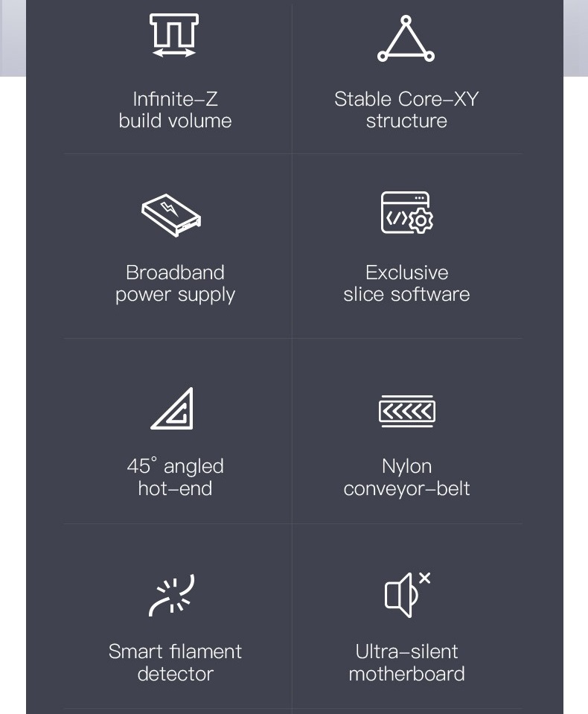
Task: Click the X mark beside the speaker icon
Action: click(424, 578)
